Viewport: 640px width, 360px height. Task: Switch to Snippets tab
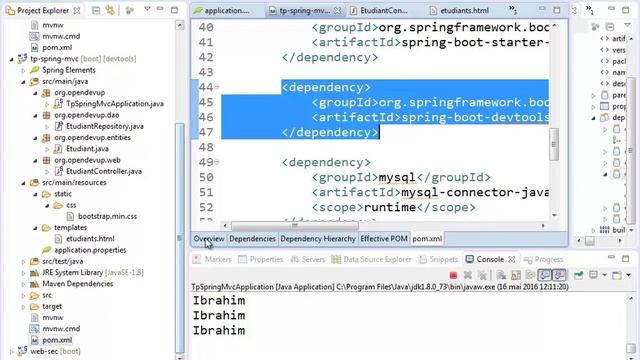438,259
